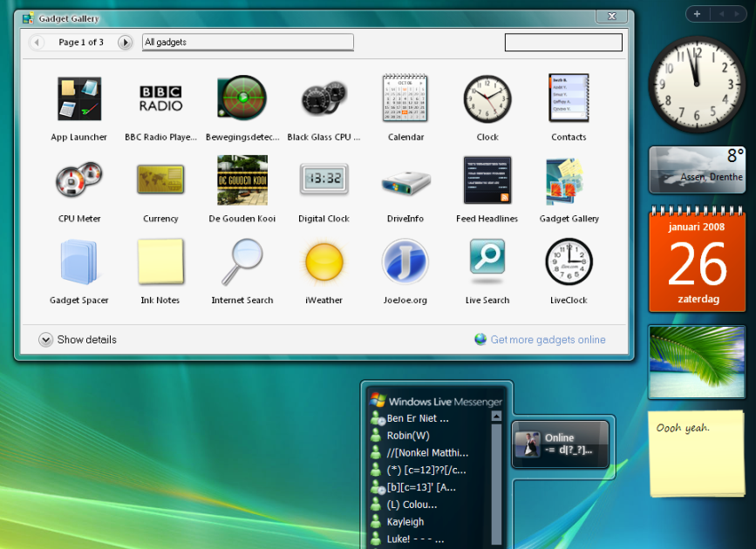Close the Gadget Gallery window
Image resolution: width=756 pixels, height=549 pixels.
coord(612,16)
